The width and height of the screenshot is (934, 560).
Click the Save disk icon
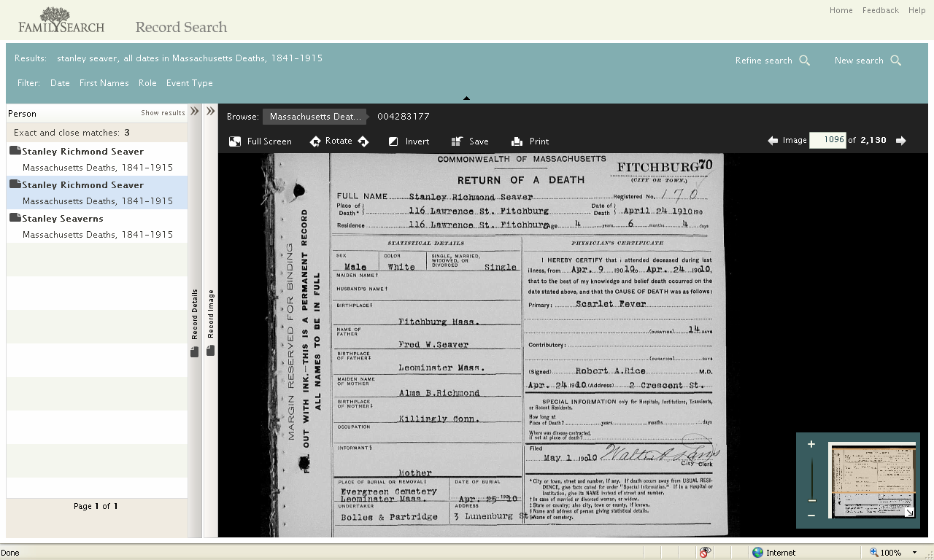457,141
